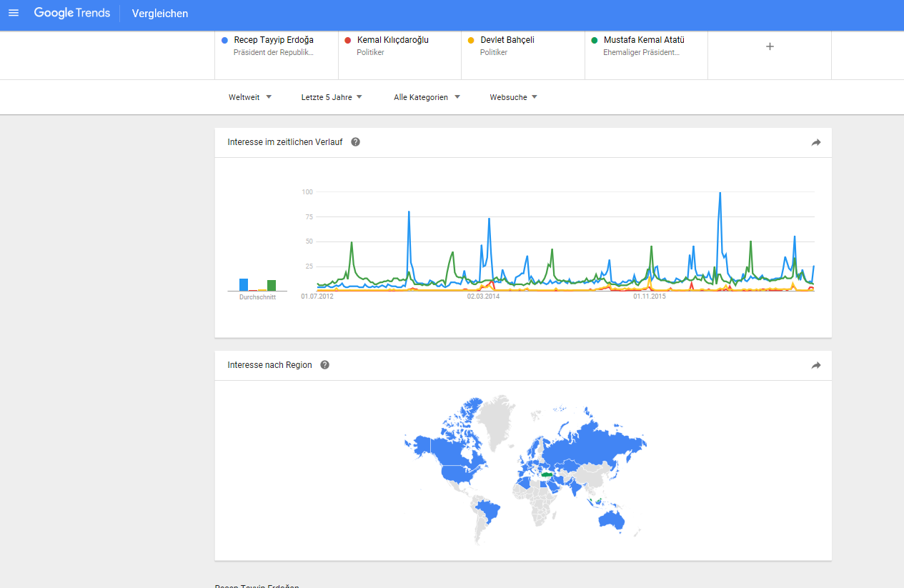
Task: Click Politiker subtitle under Devlet Bahçeli
Action: [494, 52]
